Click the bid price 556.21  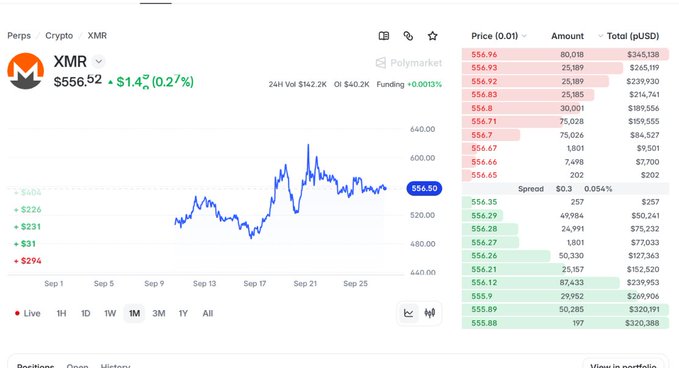484,269
